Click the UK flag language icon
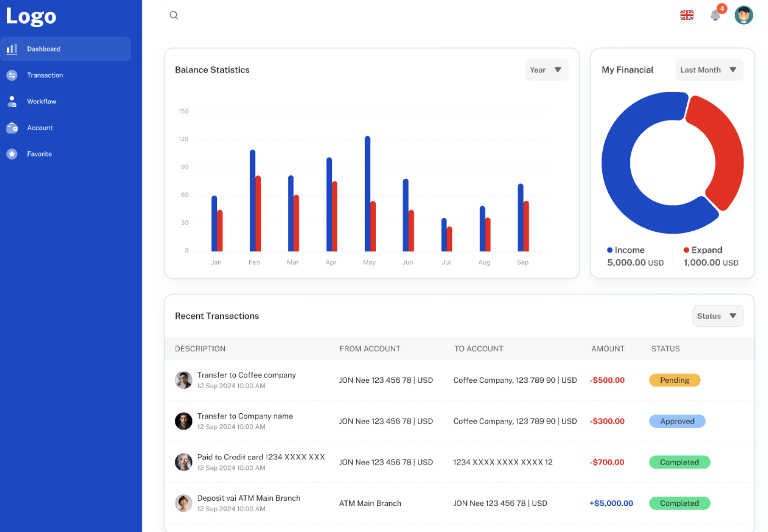The height and width of the screenshot is (532, 768). click(x=687, y=15)
